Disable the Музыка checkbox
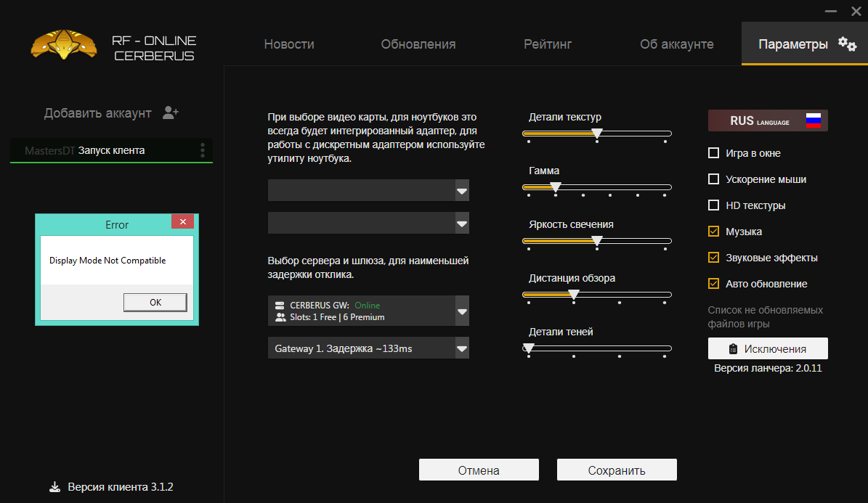868x503 pixels. (x=713, y=232)
